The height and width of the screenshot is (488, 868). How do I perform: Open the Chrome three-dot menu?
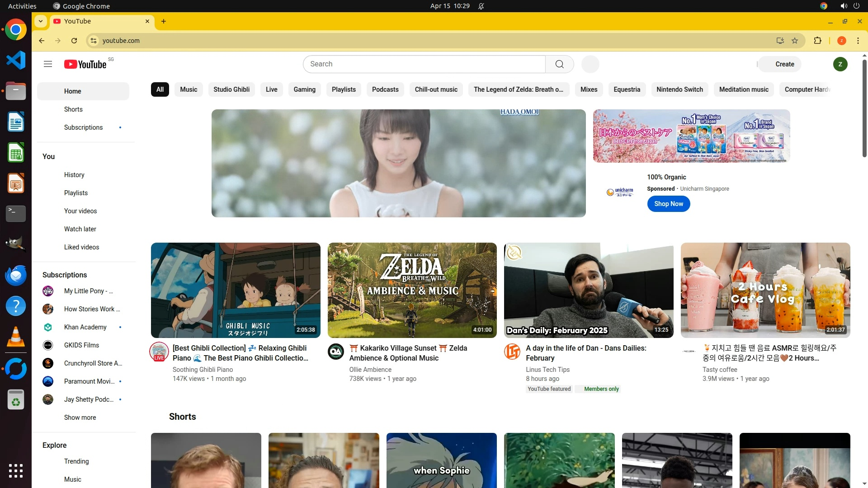click(858, 41)
